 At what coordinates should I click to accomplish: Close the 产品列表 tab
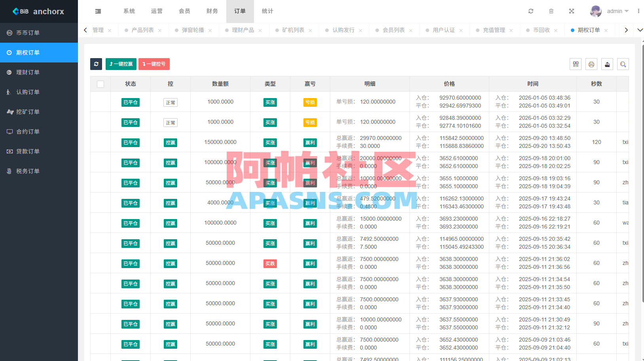(160, 30)
